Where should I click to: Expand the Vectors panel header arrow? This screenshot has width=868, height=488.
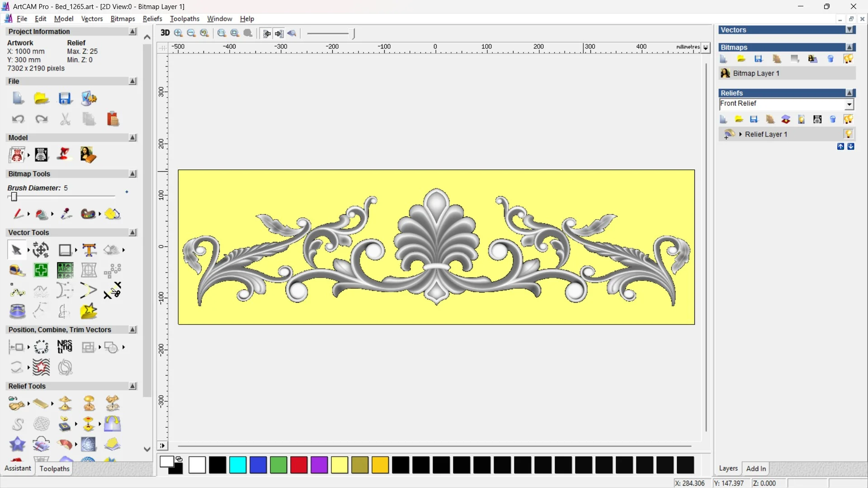tap(850, 30)
